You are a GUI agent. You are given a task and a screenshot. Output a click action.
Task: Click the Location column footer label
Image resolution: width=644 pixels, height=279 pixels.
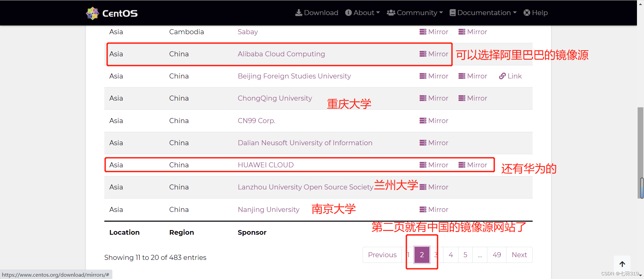click(x=124, y=232)
